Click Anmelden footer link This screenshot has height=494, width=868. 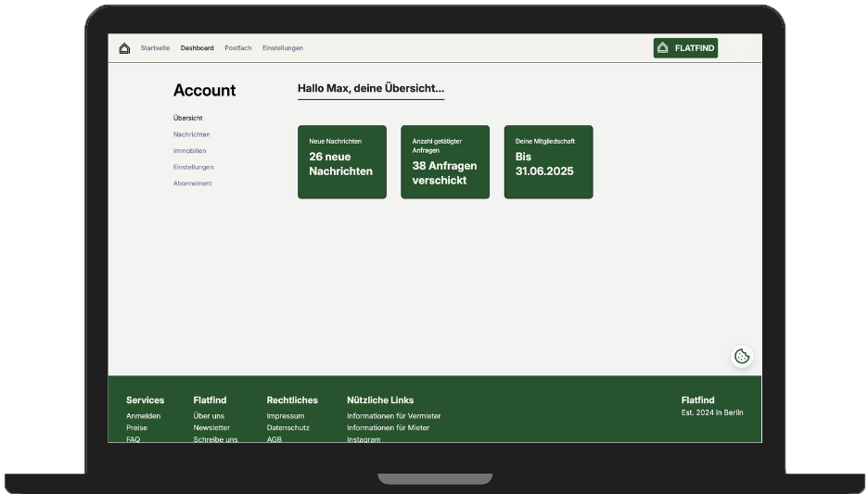tap(144, 416)
